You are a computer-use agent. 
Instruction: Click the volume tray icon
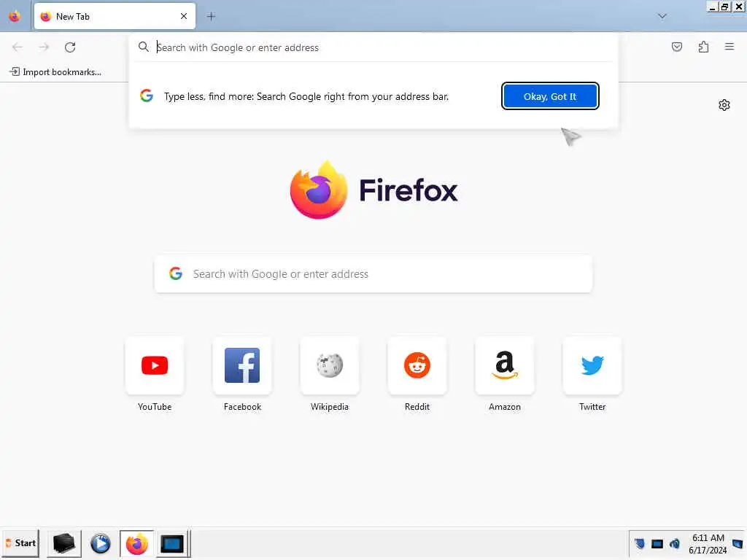pyautogui.click(x=675, y=543)
